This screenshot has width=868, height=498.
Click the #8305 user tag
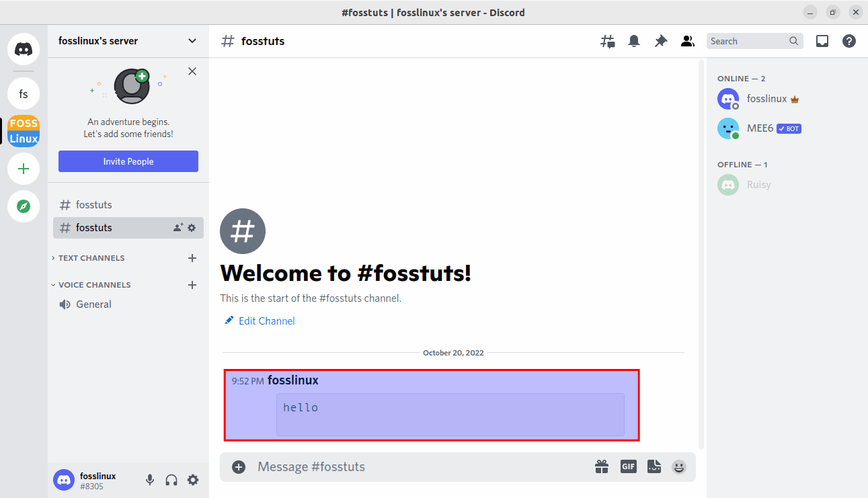coord(91,487)
